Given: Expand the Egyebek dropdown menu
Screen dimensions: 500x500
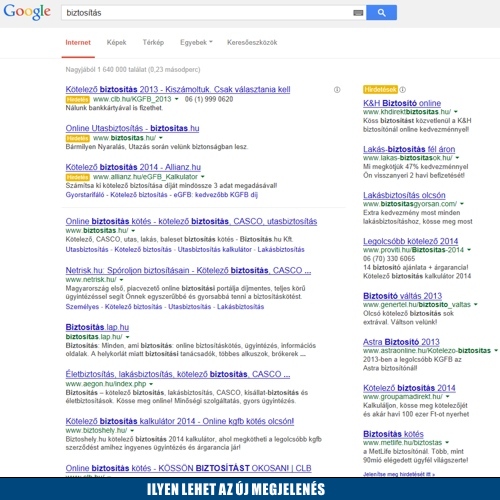Looking at the screenshot, I should 196,43.
